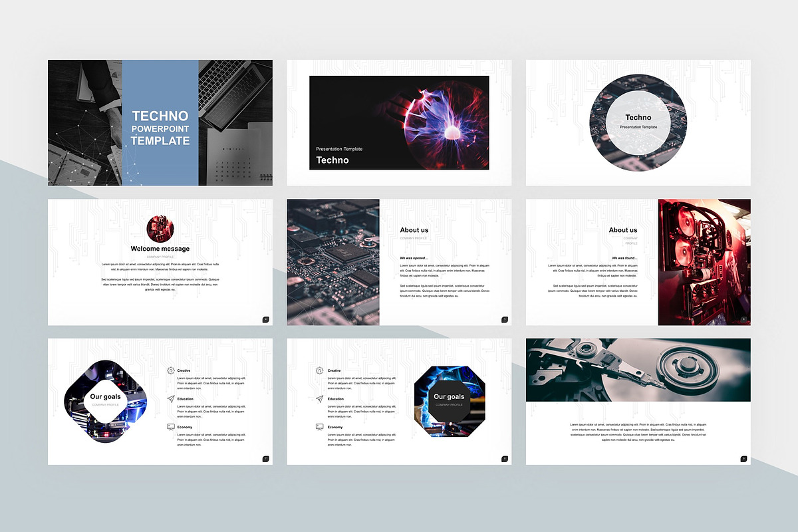This screenshot has height=532, width=798.
Task: Select the plasma ball Techno title slide
Action: click(399, 123)
